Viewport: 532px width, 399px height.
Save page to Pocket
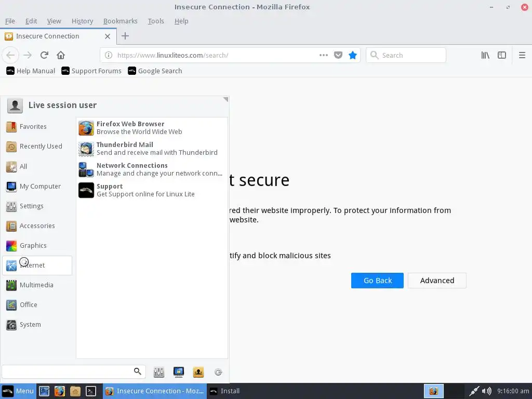tap(338, 55)
